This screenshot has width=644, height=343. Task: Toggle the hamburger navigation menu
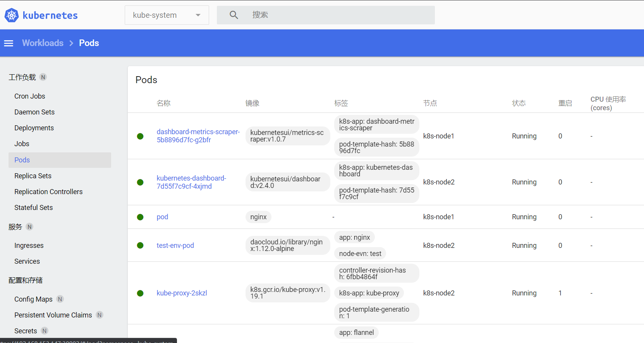pyautogui.click(x=9, y=43)
